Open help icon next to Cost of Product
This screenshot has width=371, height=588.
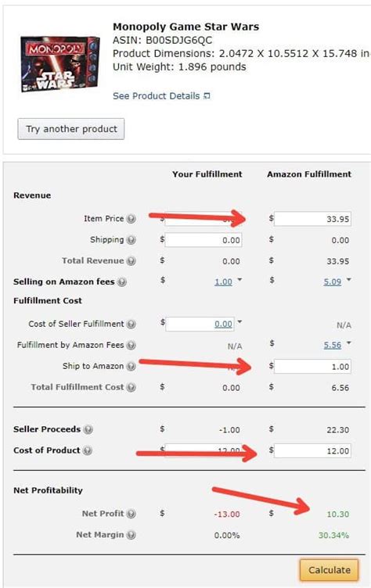tap(88, 450)
